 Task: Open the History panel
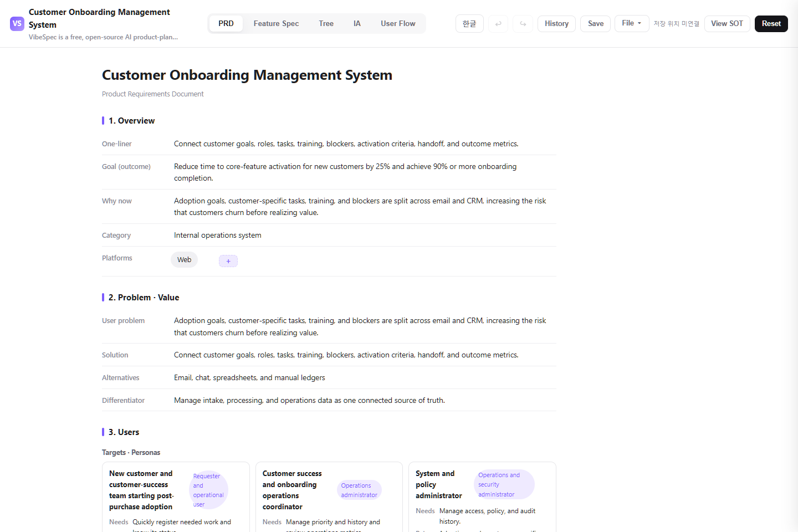click(556, 24)
